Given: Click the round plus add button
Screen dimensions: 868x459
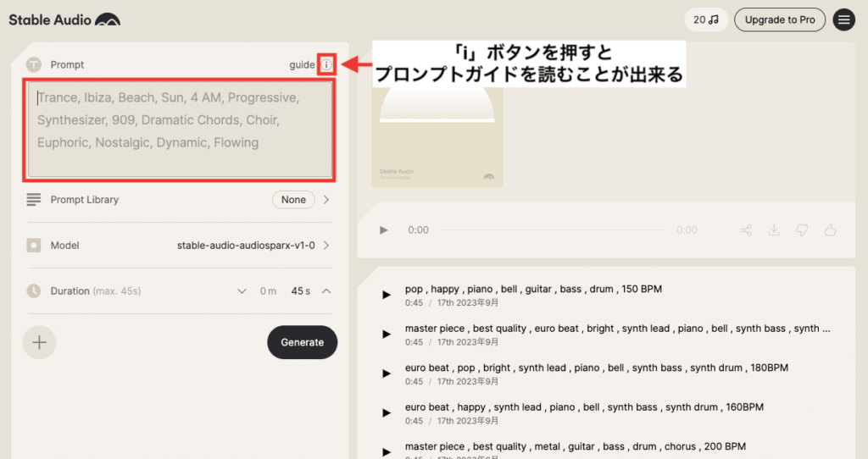Looking at the screenshot, I should coord(39,342).
